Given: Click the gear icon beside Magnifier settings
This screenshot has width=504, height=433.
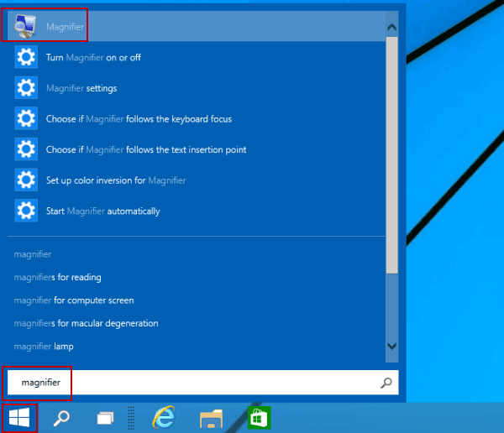Looking at the screenshot, I should pyautogui.click(x=26, y=87).
